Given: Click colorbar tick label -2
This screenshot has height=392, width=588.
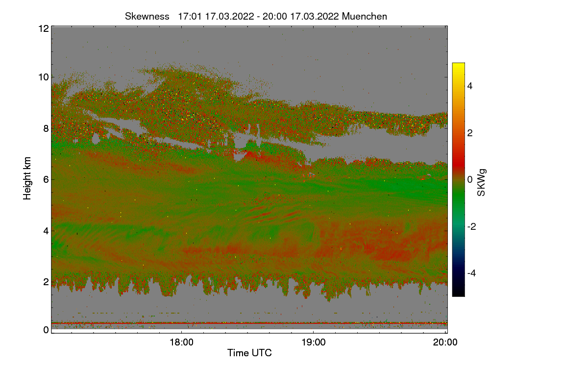Looking at the screenshot, I should [x=470, y=226].
